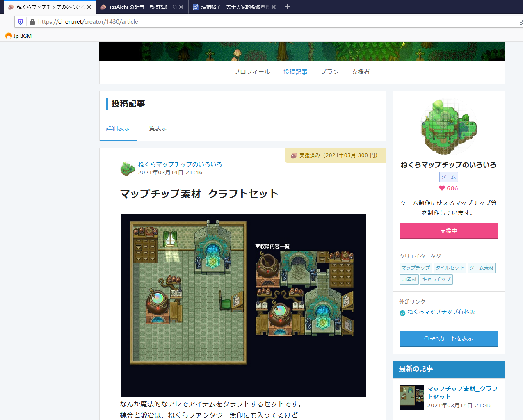Click the tracking protection shield icon
The height and width of the screenshot is (420, 523).
(x=21, y=22)
